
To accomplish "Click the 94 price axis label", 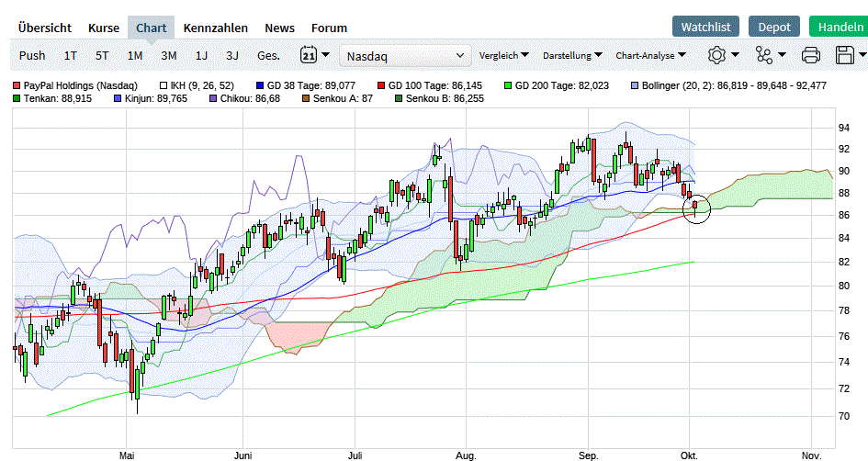I will point(843,128).
